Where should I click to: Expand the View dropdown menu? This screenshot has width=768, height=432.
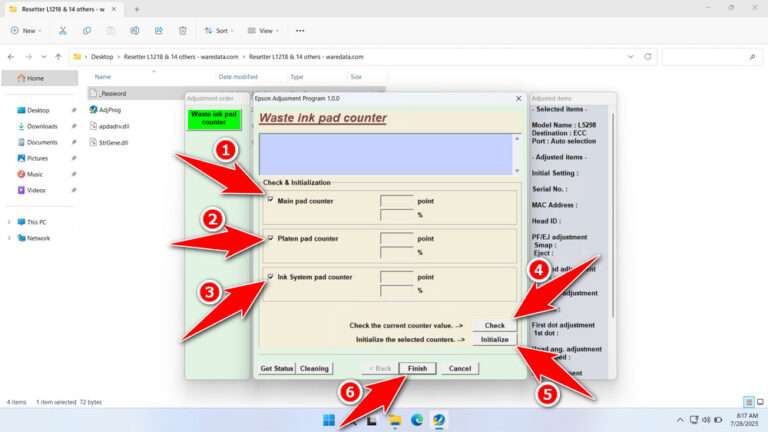[265, 31]
